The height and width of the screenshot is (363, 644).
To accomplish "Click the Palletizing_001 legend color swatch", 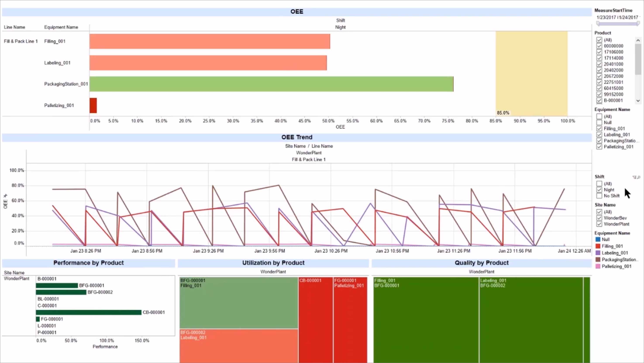I will tap(598, 266).
